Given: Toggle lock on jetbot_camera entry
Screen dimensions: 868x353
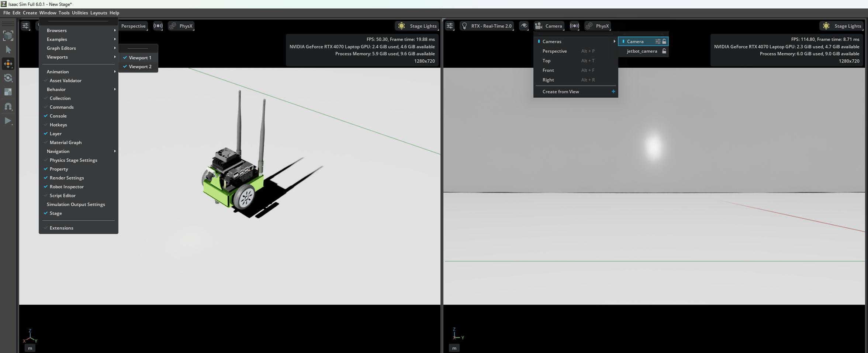Looking at the screenshot, I should [x=664, y=51].
